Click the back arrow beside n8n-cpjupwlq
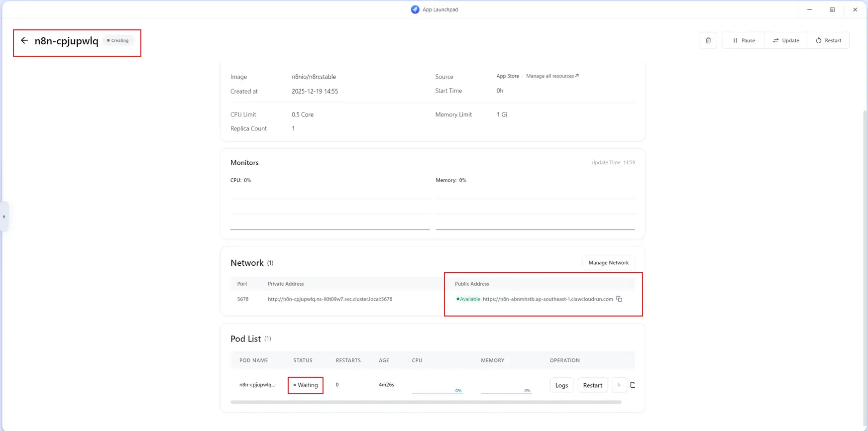The width and height of the screenshot is (868, 431). click(x=24, y=40)
